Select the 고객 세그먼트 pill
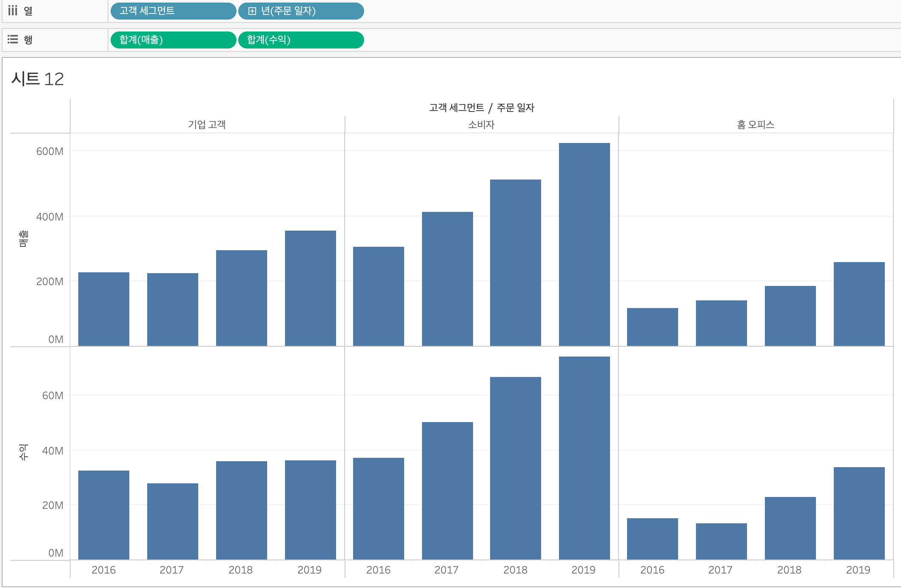The height and width of the screenshot is (588, 901). click(x=173, y=11)
